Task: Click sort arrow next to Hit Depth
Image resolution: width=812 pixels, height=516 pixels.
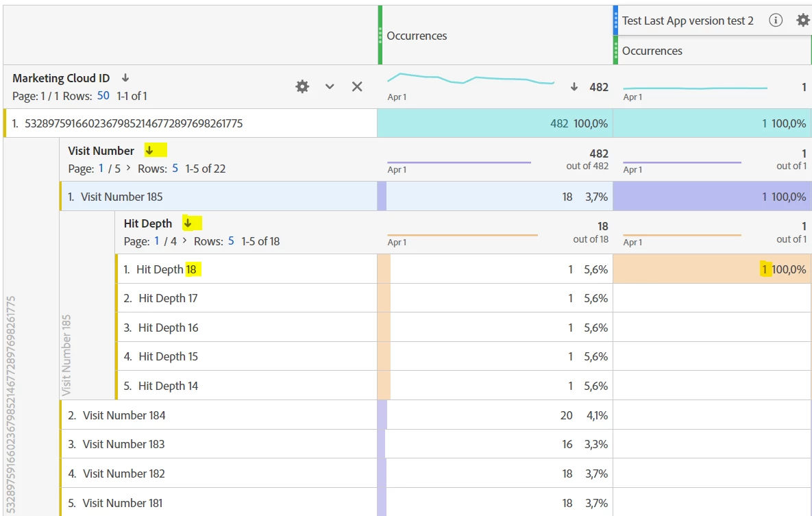Action: [188, 223]
